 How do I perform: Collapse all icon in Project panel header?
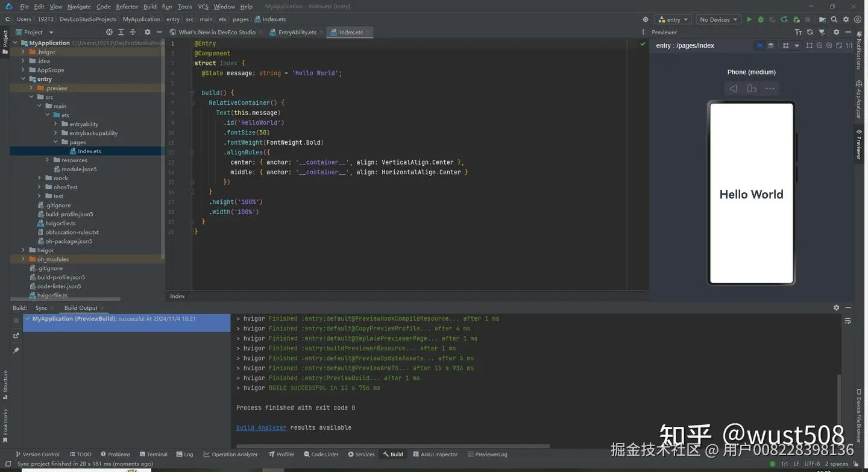click(133, 32)
